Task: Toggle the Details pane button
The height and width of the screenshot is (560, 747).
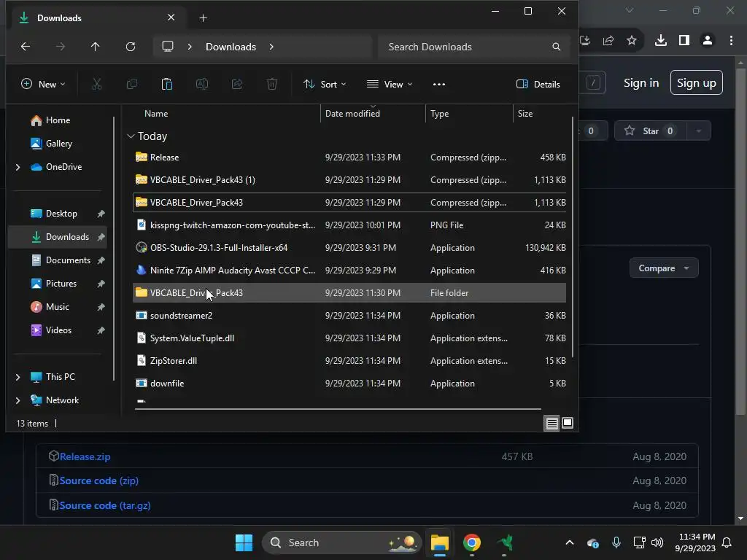Action: pos(538,85)
